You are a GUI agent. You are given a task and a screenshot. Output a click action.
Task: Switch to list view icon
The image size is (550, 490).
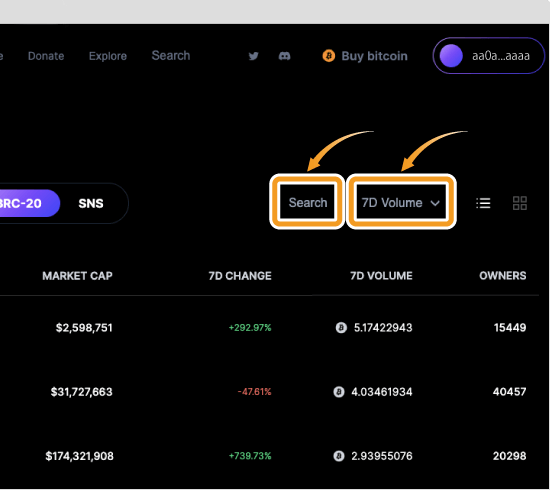(x=483, y=203)
